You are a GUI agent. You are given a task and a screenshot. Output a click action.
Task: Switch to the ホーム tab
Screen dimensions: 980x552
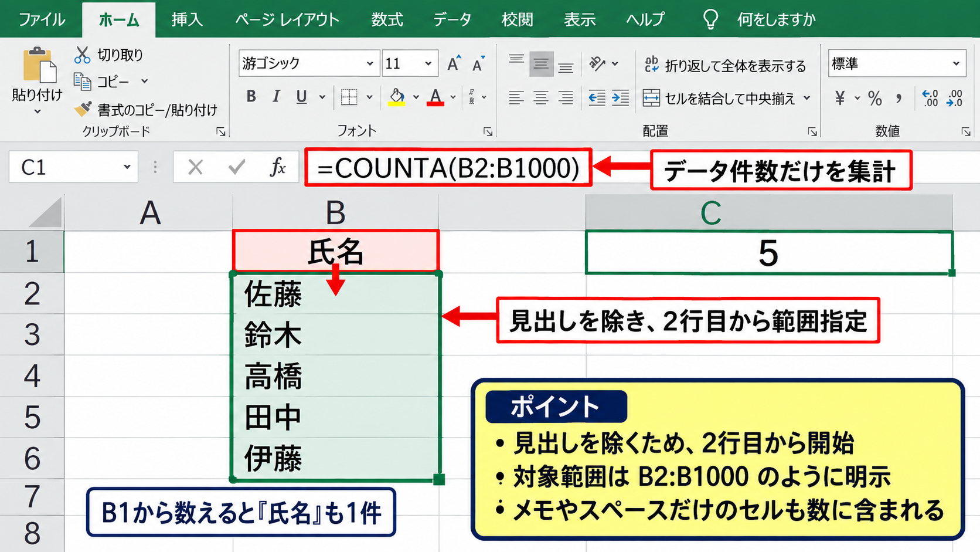(119, 20)
